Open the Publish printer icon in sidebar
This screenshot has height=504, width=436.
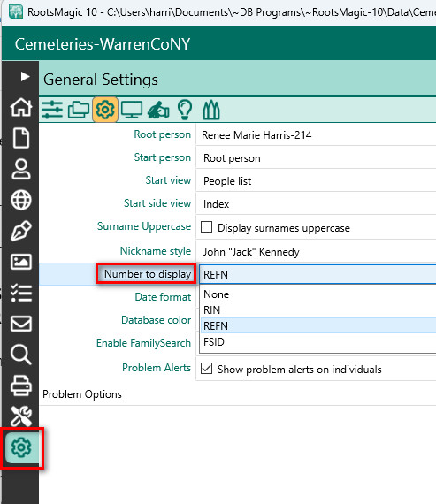[21, 386]
